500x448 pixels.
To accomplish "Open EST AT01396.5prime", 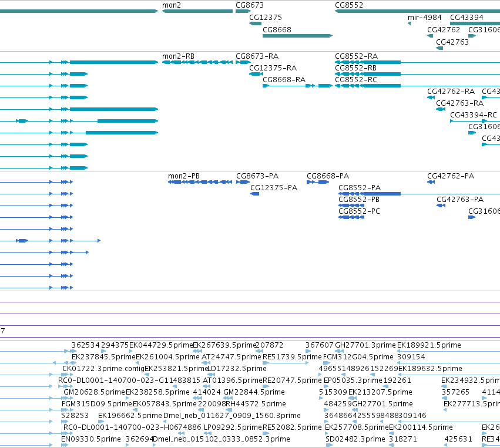I will [x=233, y=380].
